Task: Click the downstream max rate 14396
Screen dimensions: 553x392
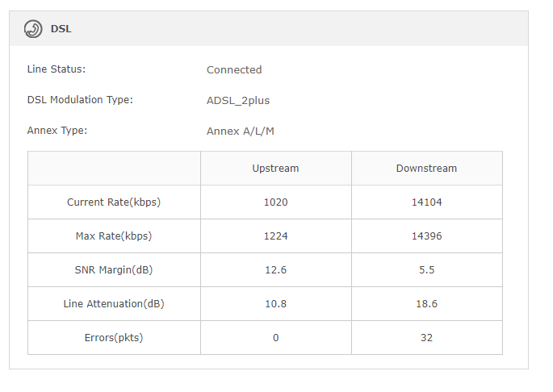Action: click(426, 236)
